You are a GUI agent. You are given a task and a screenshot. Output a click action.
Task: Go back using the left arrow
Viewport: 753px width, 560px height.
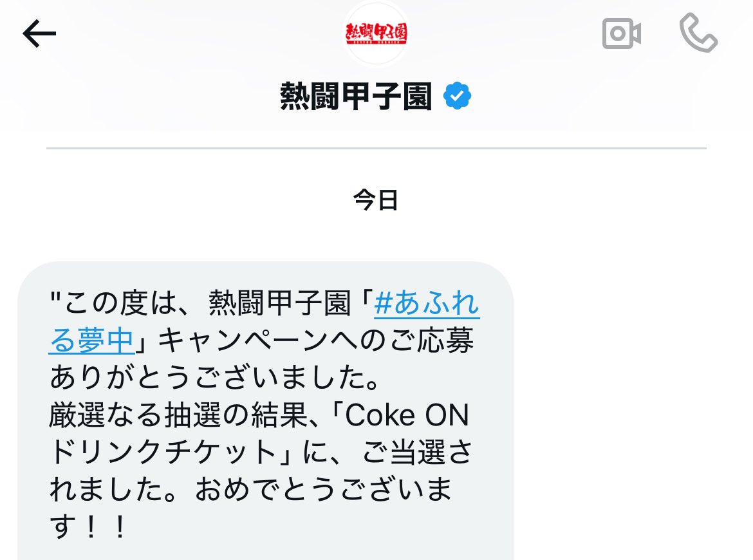(x=39, y=33)
